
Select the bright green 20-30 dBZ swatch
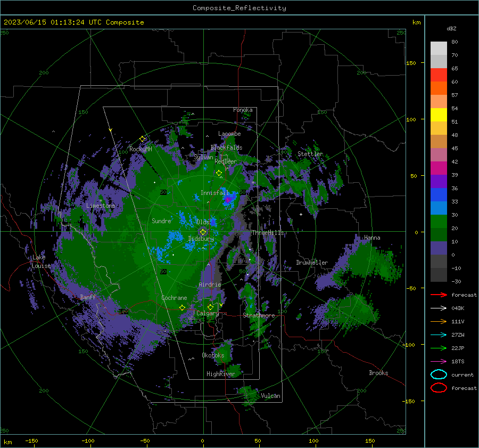pyautogui.click(x=439, y=222)
